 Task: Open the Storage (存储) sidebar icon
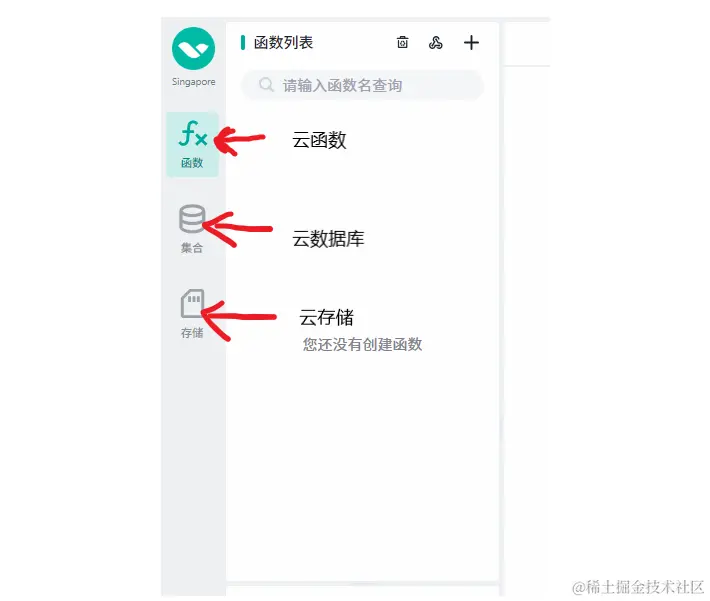[192, 303]
